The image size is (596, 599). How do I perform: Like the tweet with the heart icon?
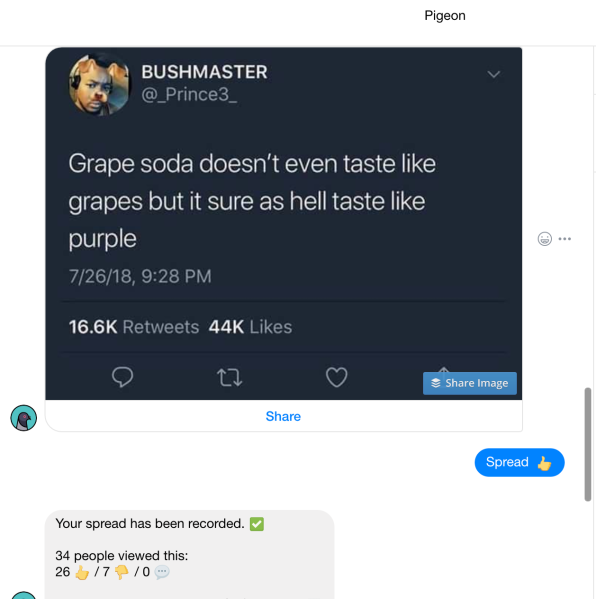pyautogui.click(x=337, y=377)
